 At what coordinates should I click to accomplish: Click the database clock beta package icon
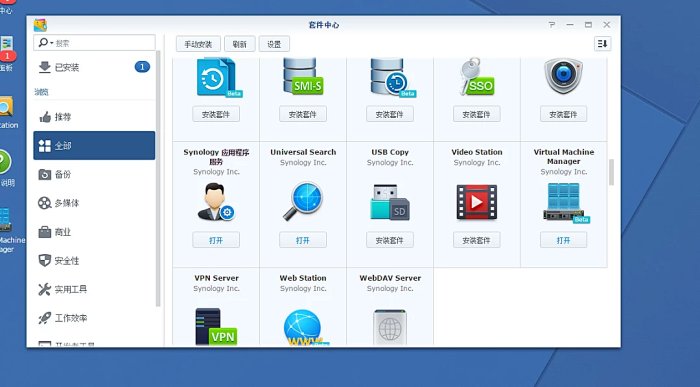pyautogui.click(x=392, y=77)
